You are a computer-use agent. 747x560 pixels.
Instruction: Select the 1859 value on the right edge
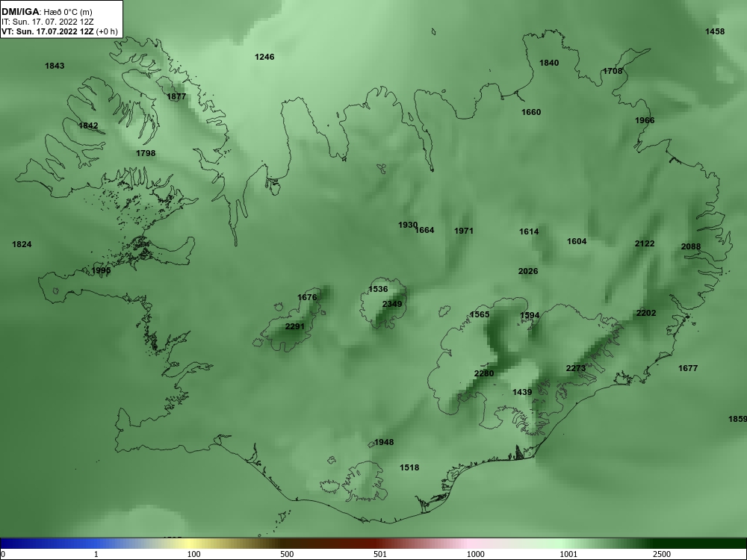[x=737, y=419]
